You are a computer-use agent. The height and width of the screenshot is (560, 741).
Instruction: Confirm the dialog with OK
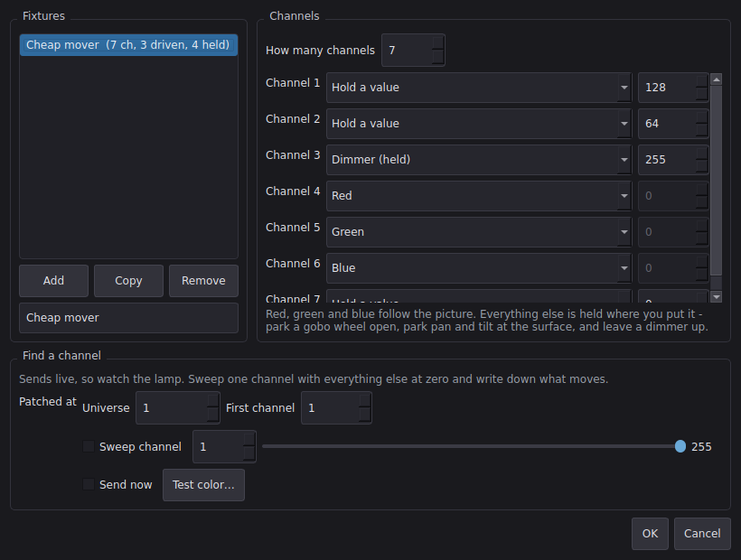point(650,534)
